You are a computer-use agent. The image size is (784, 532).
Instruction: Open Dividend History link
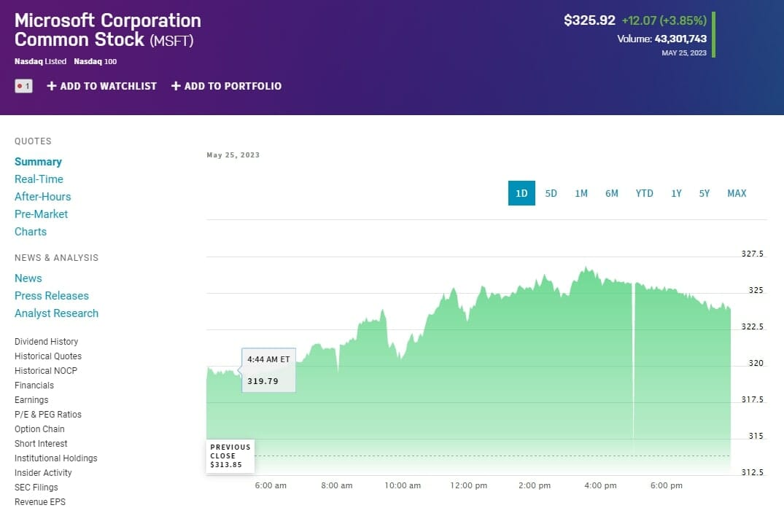46,342
